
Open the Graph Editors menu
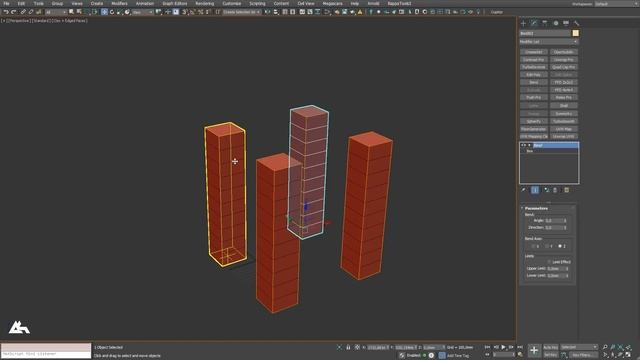tap(175, 4)
